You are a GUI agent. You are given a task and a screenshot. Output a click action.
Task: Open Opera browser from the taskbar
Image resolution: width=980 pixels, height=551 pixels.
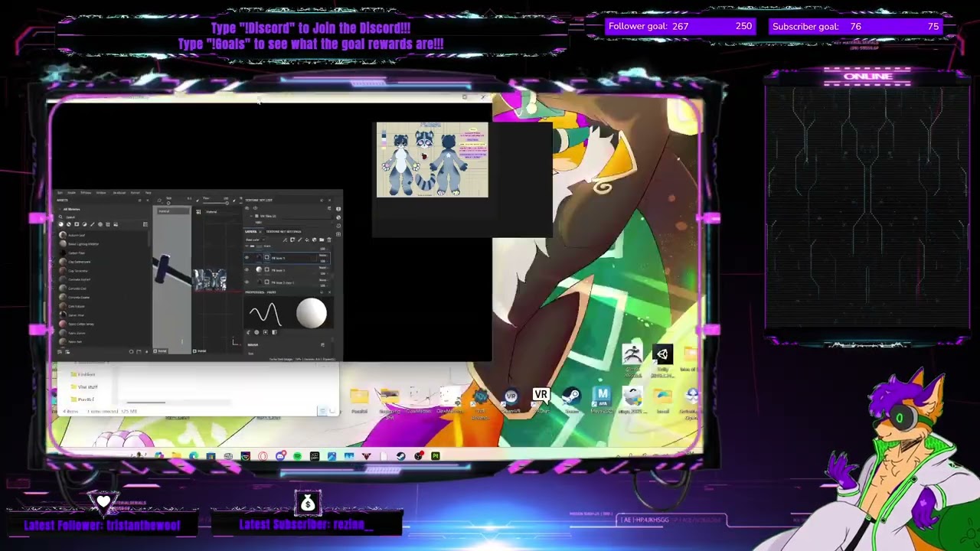click(263, 456)
